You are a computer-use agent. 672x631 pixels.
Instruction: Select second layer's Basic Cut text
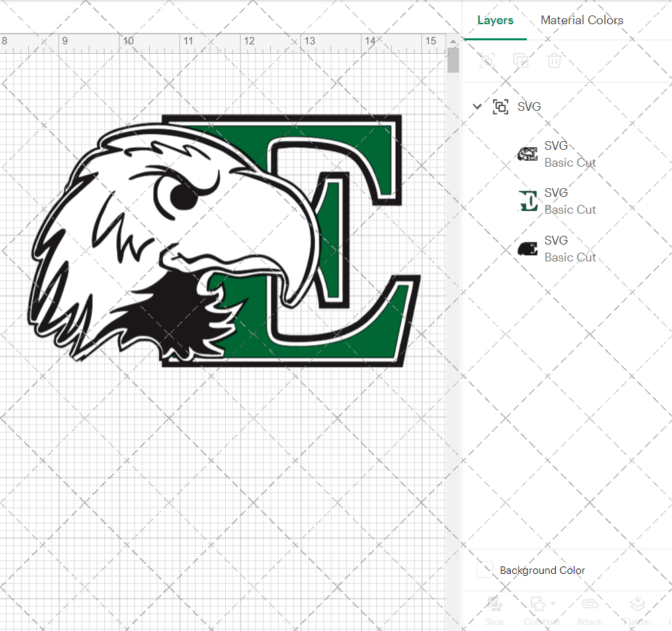570,210
